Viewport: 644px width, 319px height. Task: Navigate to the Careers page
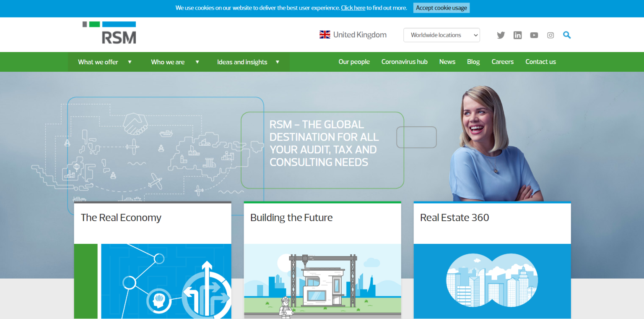[502, 62]
